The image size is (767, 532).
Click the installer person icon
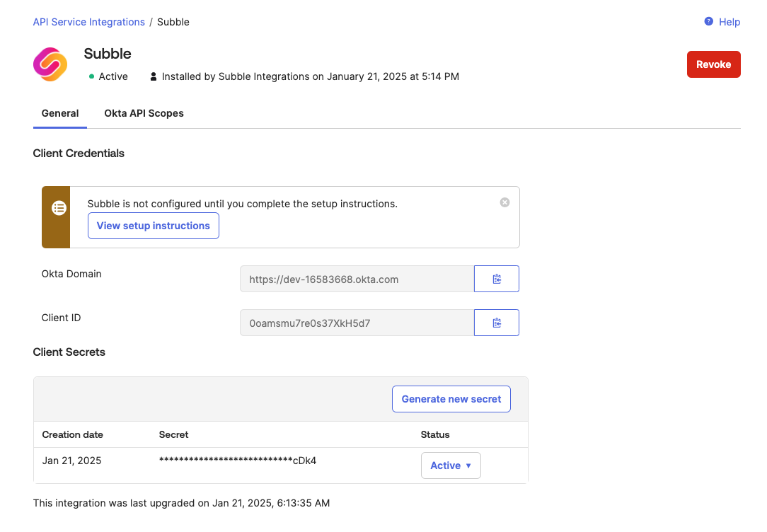point(153,76)
